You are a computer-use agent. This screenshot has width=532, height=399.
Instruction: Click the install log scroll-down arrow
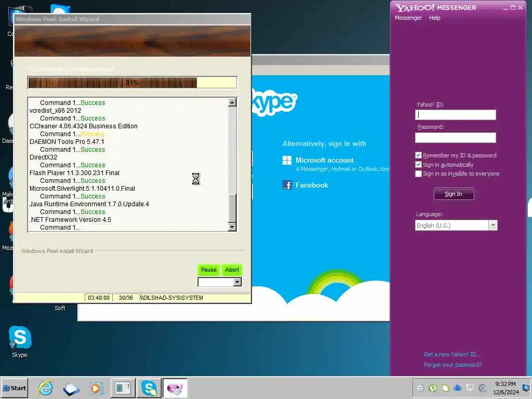click(x=232, y=227)
